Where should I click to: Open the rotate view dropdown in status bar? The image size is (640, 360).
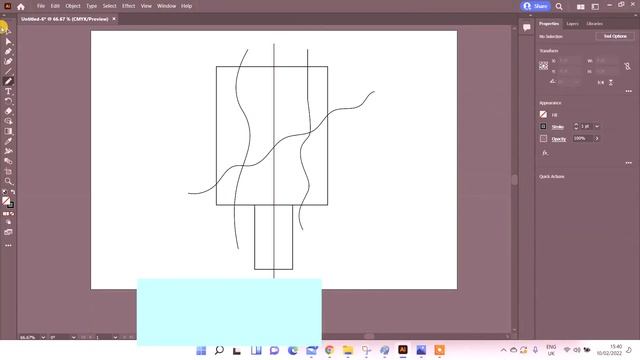click(x=73, y=337)
